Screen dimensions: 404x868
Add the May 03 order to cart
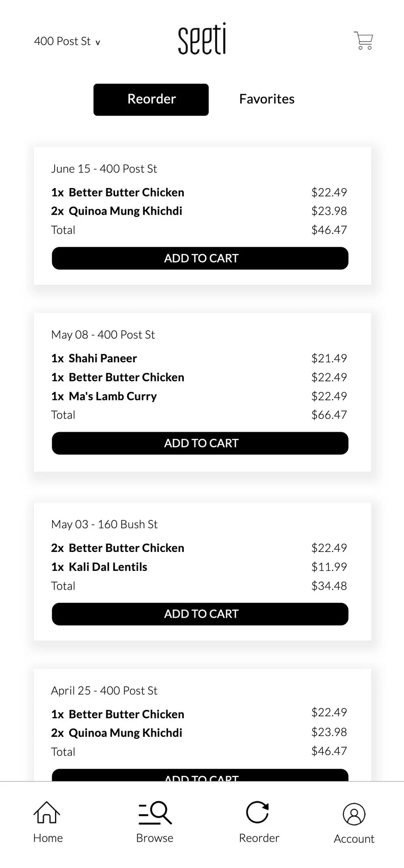pos(200,614)
